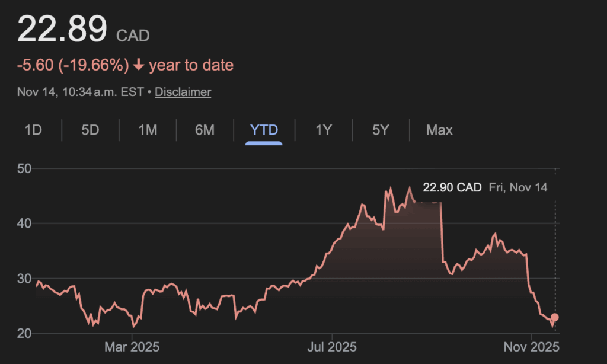Switch to the 1Y range tab
The image size is (607, 364).
tap(323, 130)
